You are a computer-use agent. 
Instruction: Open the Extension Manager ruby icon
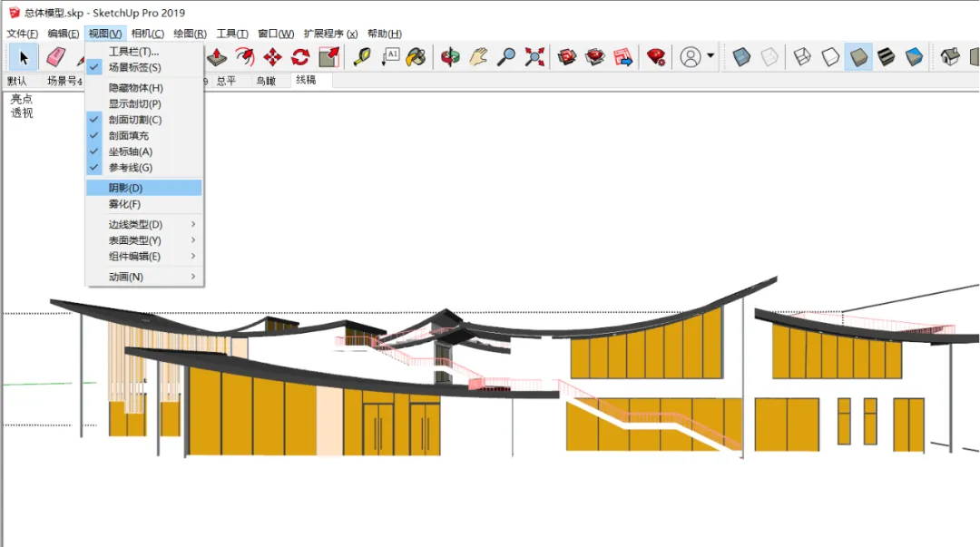[x=656, y=57]
